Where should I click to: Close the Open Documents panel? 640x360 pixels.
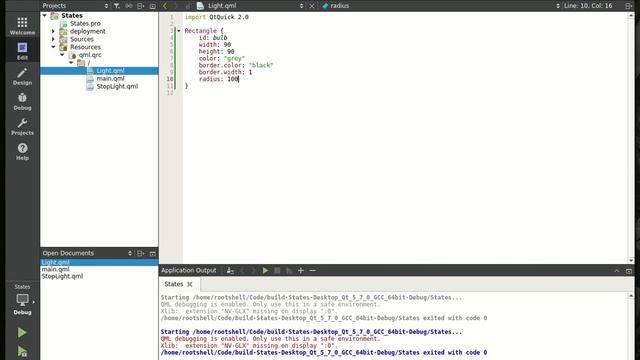(x=152, y=253)
